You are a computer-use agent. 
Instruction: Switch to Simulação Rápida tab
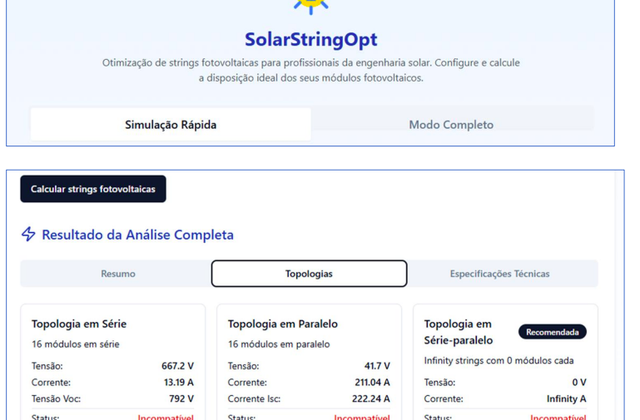tap(171, 124)
